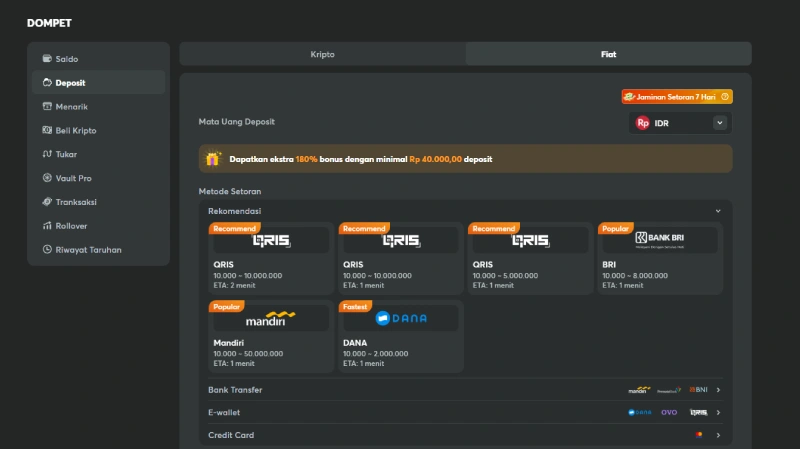Click the Tukar swap icon
The width and height of the screenshot is (800, 449).
(47, 154)
